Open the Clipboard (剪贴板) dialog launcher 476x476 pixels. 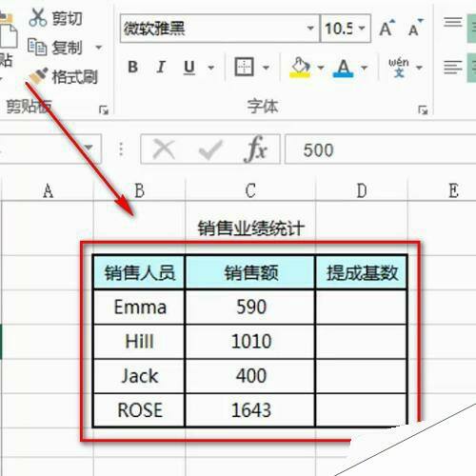[x=104, y=110]
